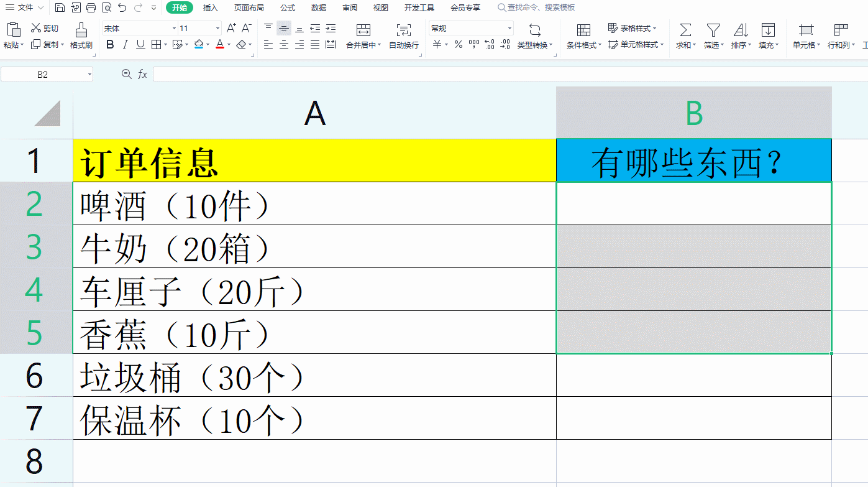Open the Developer Tools (开发工具) tab

(x=419, y=7)
